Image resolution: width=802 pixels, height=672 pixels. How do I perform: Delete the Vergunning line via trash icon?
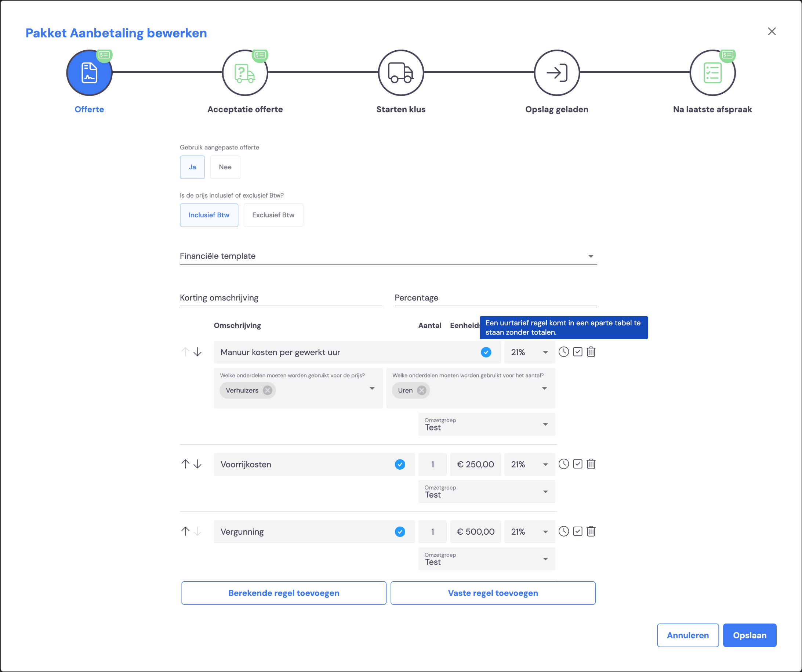point(591,531)
